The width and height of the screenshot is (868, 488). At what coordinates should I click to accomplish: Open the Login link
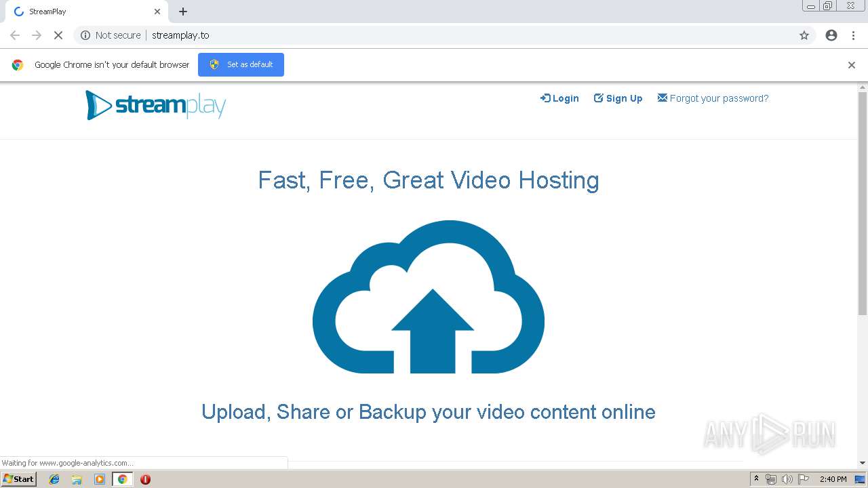(559, 98)
